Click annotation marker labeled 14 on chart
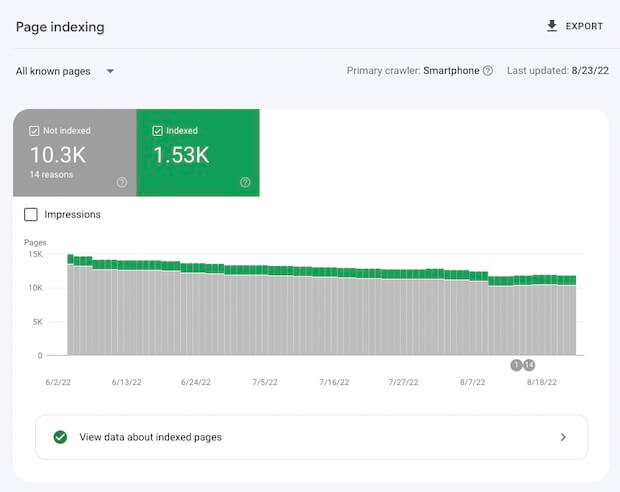 [529, 365]
